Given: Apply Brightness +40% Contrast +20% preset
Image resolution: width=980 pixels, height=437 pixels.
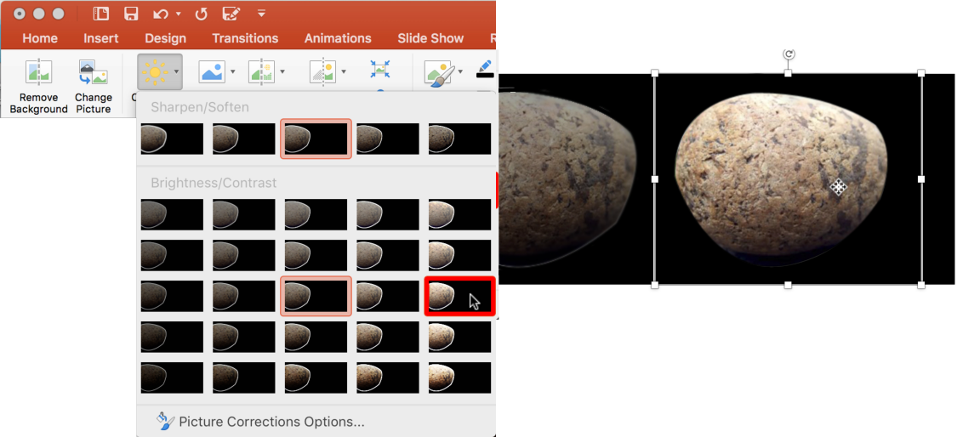Looking at the screenshot, I should pos(459,338).
